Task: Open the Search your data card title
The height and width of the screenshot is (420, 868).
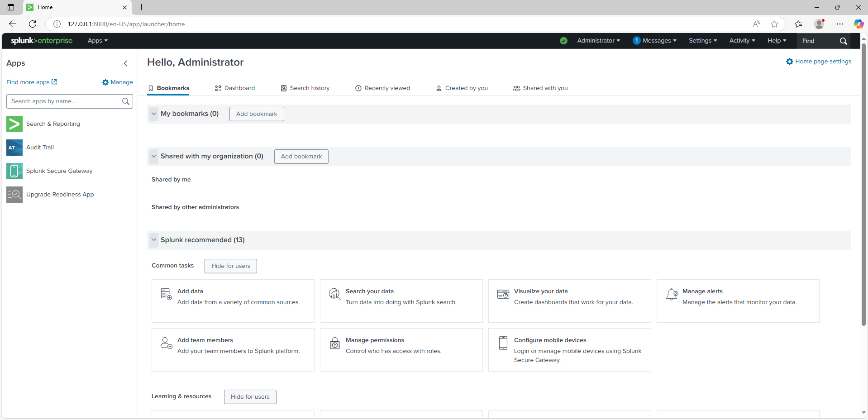Action: tap(370, 291)
